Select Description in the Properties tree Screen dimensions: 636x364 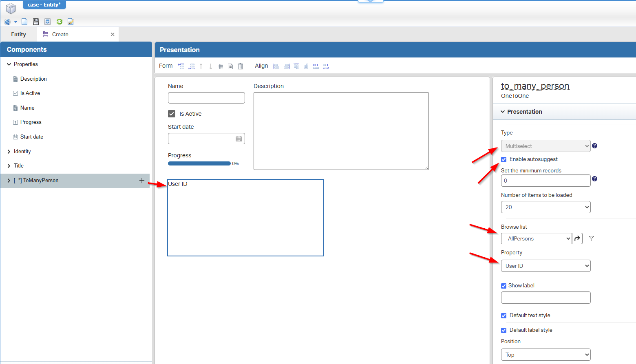pos(33,79)
